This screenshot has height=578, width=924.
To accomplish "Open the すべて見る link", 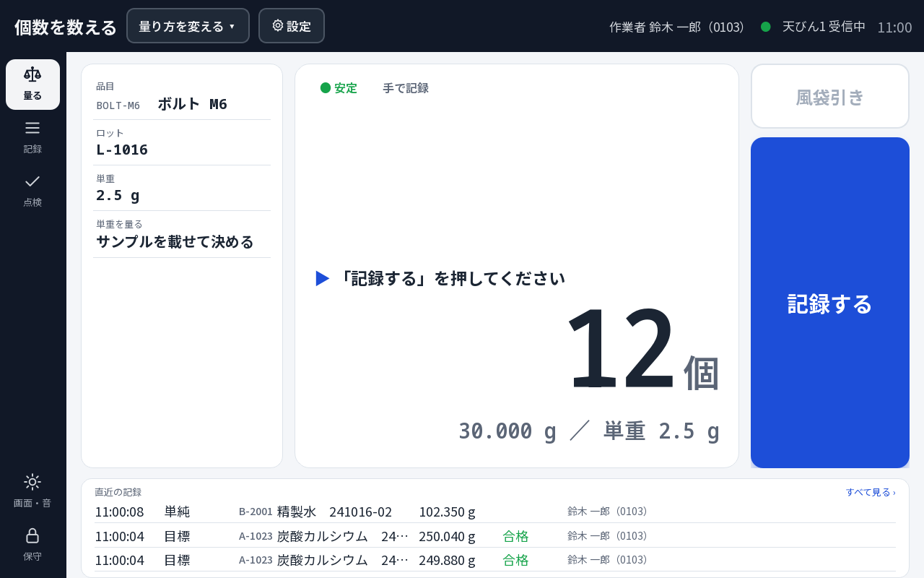I will point(871,492).
